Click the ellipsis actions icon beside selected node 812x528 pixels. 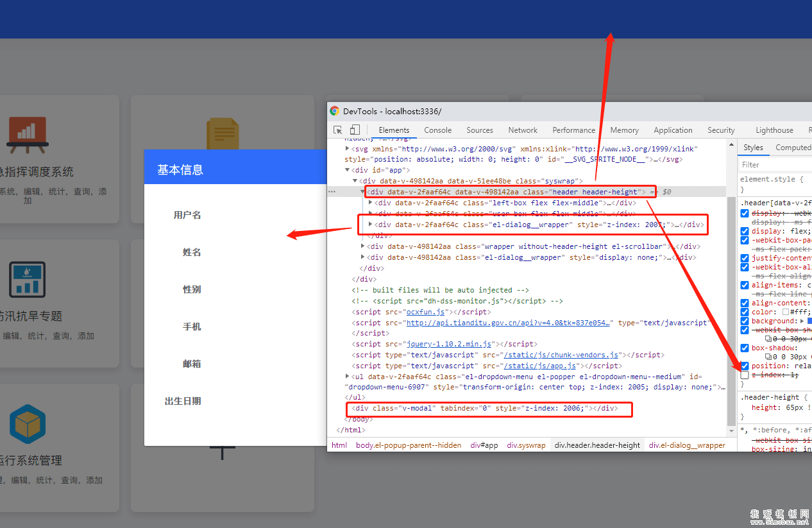coord(332,192)
